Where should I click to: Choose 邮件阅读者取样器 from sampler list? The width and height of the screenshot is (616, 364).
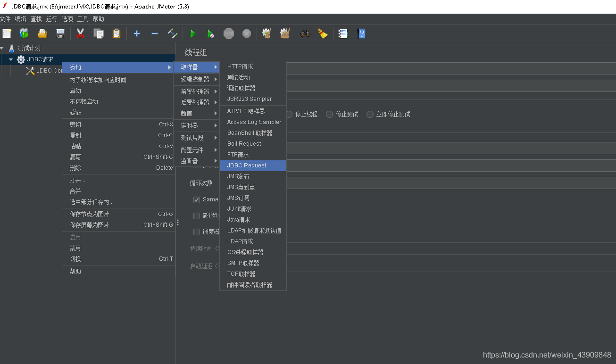click(x=253, y=285)
